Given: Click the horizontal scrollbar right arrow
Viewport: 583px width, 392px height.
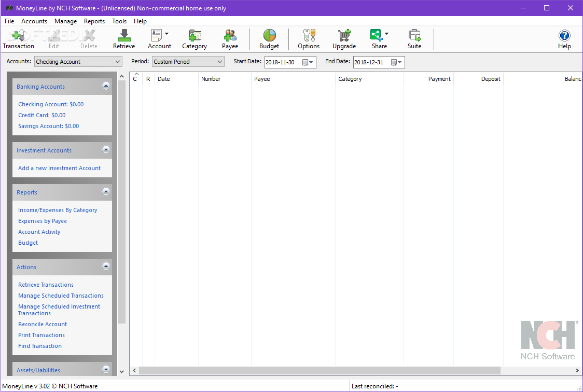Looking at the screenshot, I should tap(577, 370).
